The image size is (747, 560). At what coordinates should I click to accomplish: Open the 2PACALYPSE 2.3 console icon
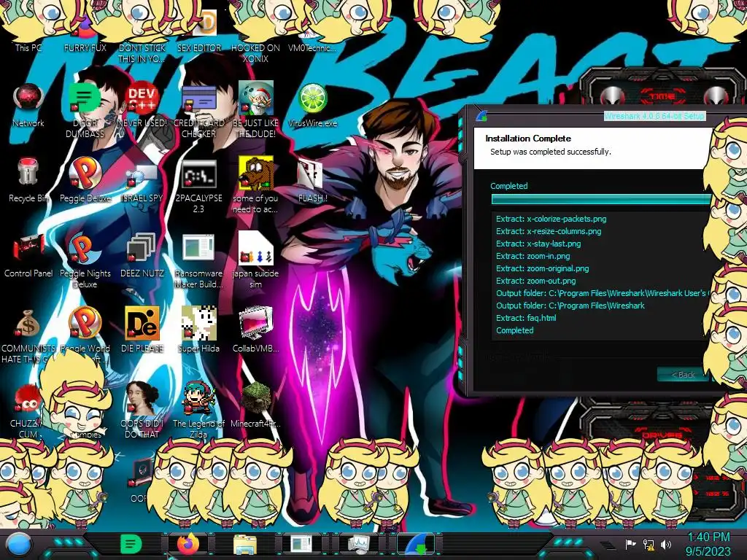coord(198,187)
